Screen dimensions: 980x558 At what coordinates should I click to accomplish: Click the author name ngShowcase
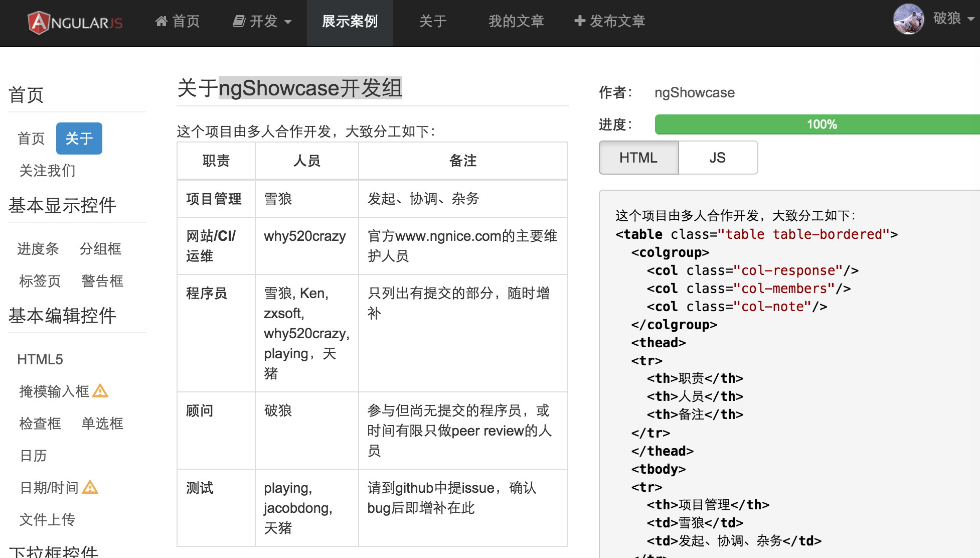click(x=695, y=93)
